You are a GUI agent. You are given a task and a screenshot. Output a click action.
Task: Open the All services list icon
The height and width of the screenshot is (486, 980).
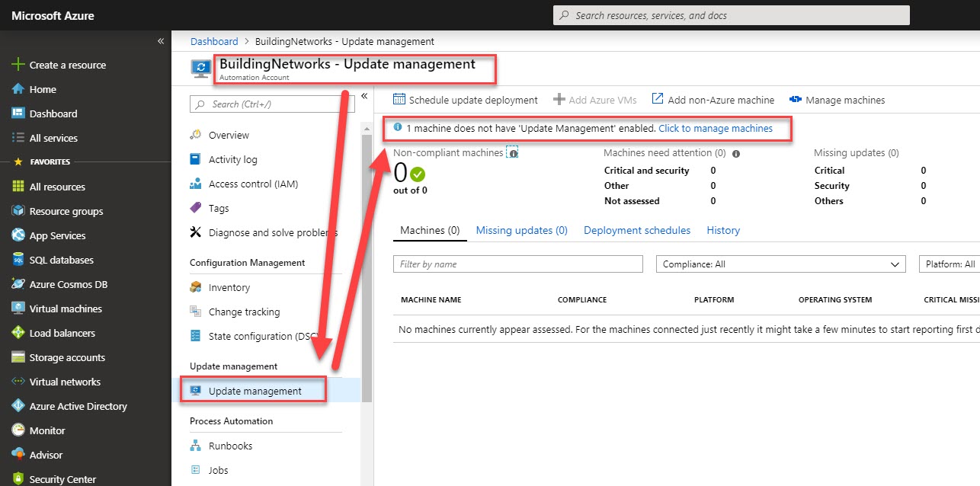18,138
